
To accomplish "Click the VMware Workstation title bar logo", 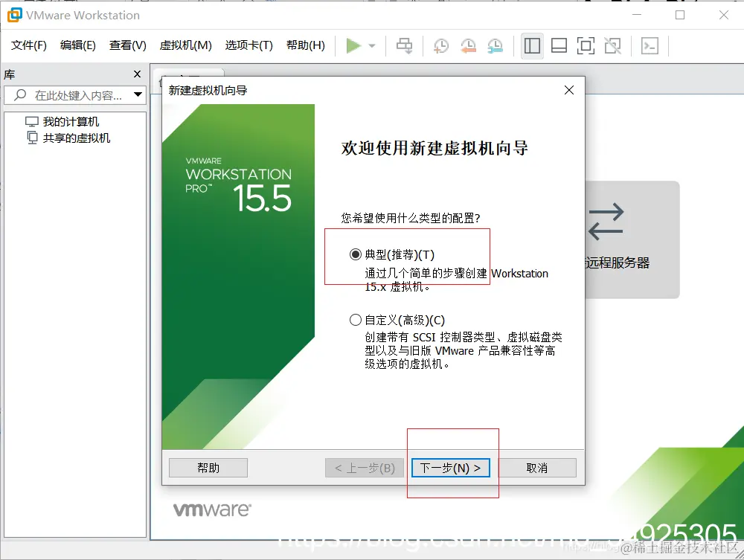I will point(14,15).
